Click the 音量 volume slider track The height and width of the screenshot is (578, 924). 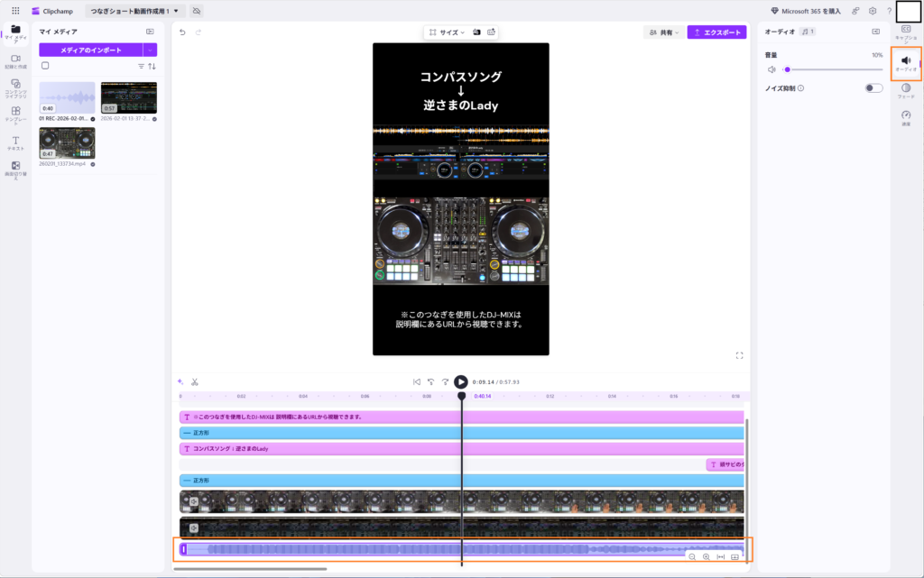tap(835, 69)
